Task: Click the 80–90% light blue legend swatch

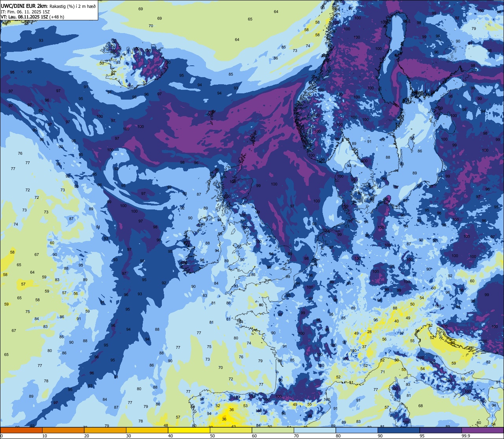Action: coord(357,430)
